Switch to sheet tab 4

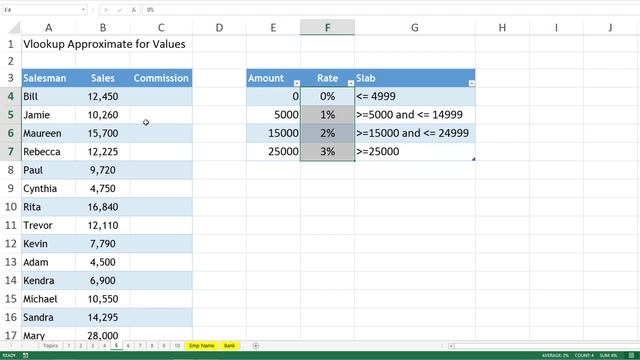point(104,346)
